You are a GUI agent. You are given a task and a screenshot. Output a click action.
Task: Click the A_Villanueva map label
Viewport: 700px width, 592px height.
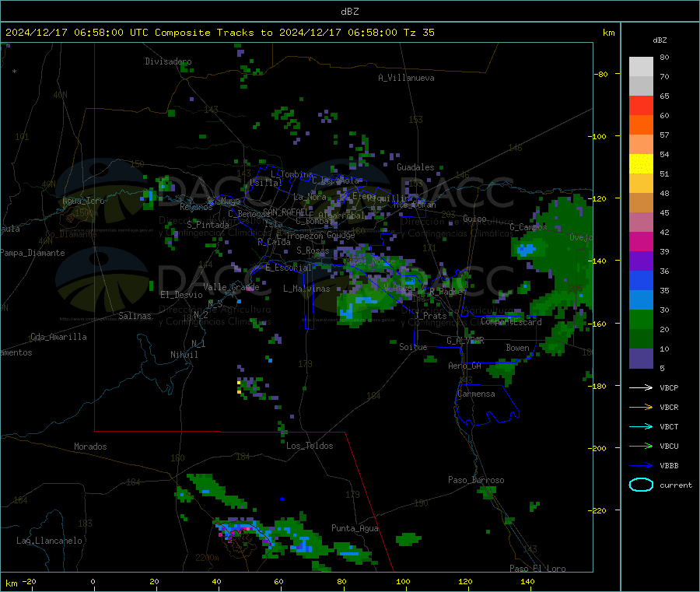pos(406,78)
